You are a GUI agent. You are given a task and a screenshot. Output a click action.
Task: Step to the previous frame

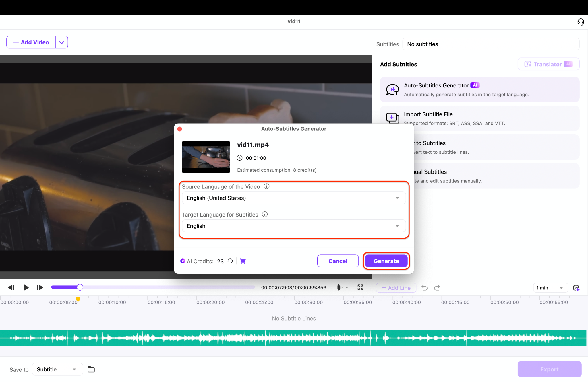pyautogui.click(x=11, y=287)
